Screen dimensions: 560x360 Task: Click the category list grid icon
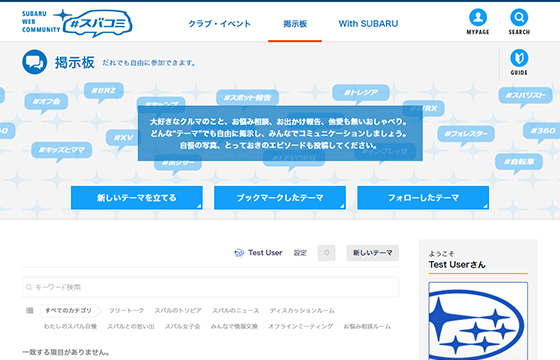click(30, 310)
